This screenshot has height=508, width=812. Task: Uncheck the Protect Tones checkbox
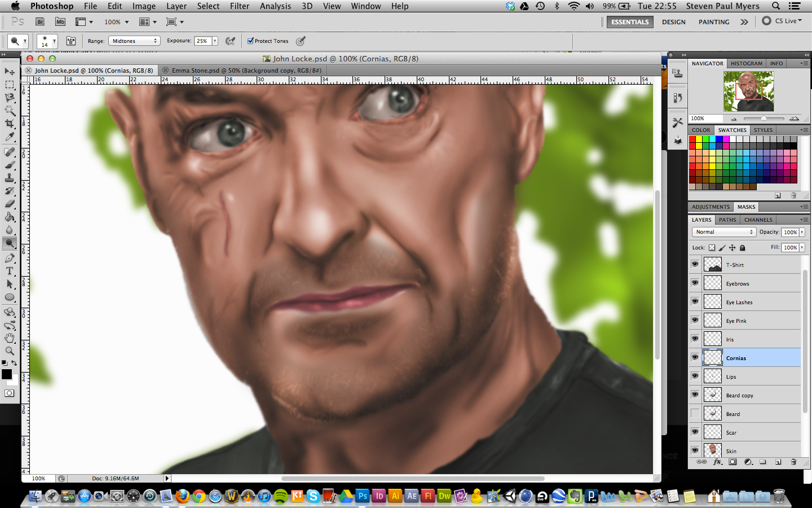point(250,41)
